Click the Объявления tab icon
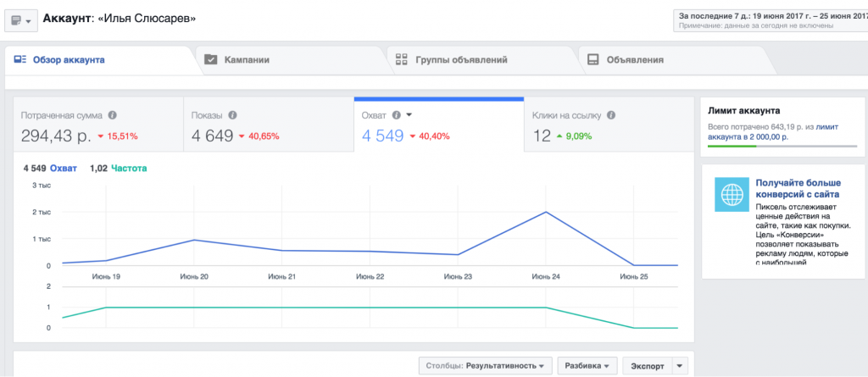Viewport: 868px width, 377px height. click(593, 60)
